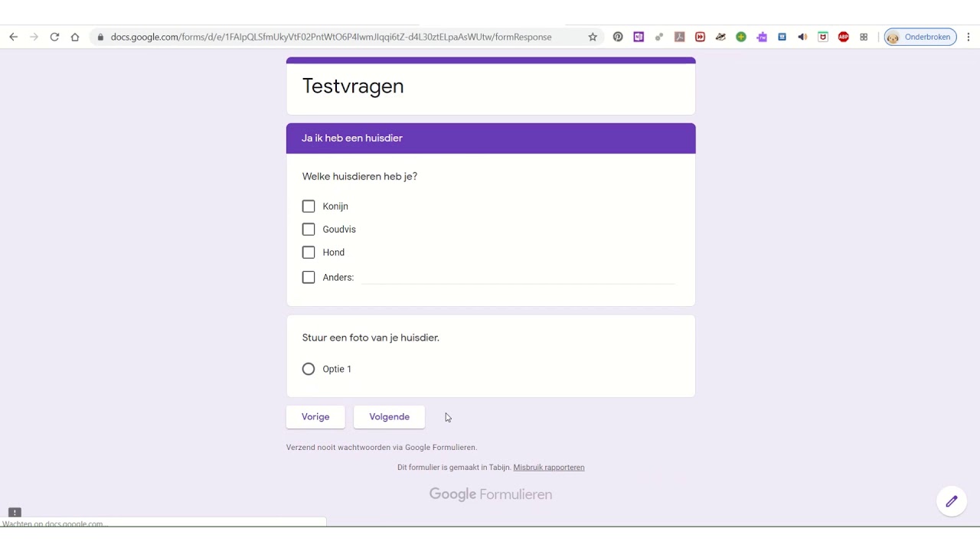Click the Volgende button
Viewport: 980px width, 551px height.
click(x=389, y=417)
